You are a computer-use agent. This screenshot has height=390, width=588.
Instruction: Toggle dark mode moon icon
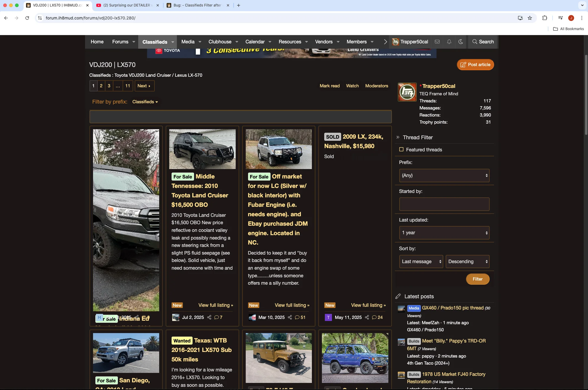(460, 42)
